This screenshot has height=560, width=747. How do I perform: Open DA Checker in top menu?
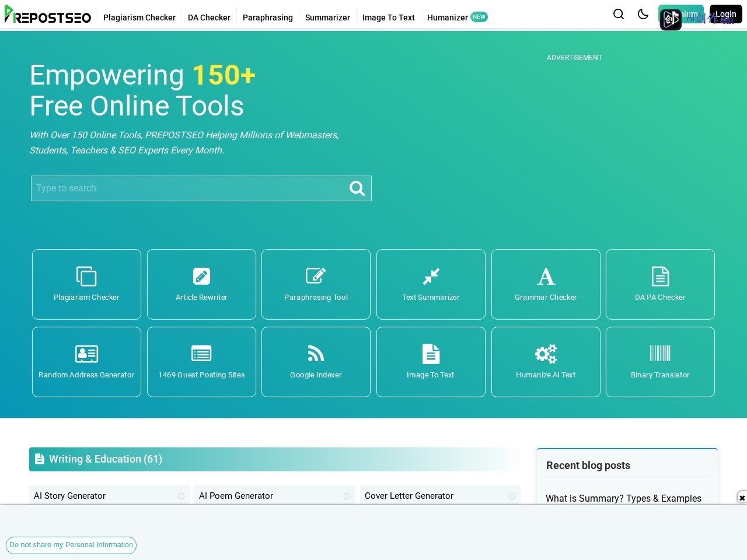coord(209,17)
